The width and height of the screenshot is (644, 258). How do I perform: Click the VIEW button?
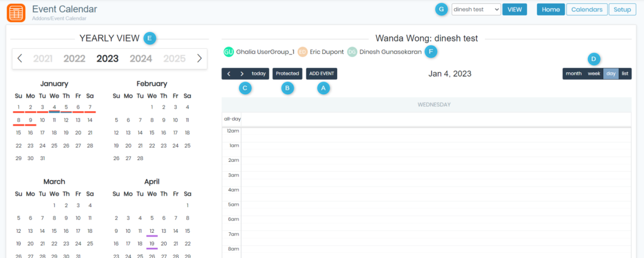click(x=514, y=9)
